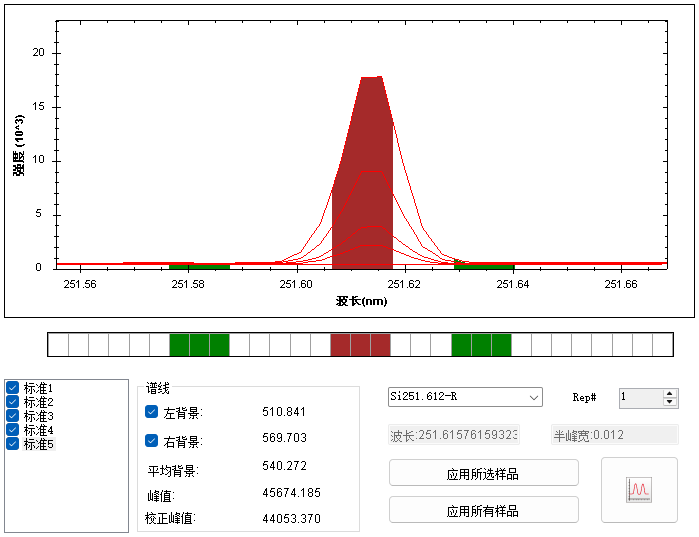Toggle the 左背景 checkbox
Screen dimensions: 699x537
152,412
